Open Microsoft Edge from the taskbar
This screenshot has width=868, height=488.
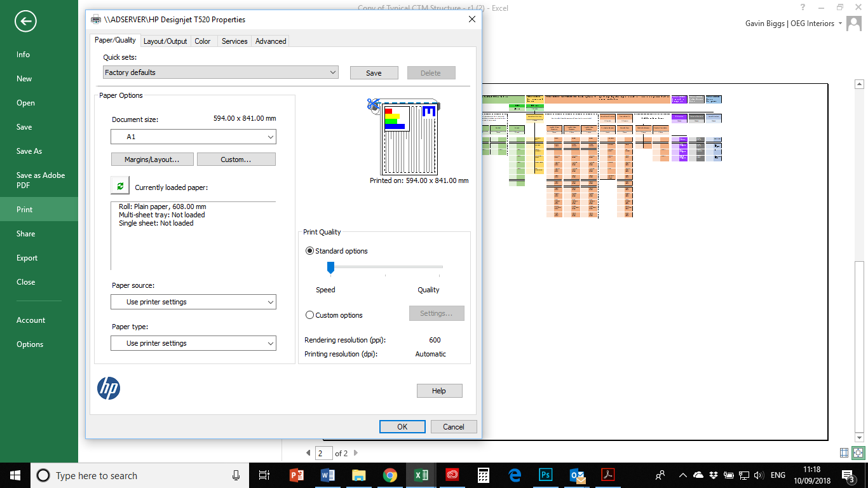[514, 475]
